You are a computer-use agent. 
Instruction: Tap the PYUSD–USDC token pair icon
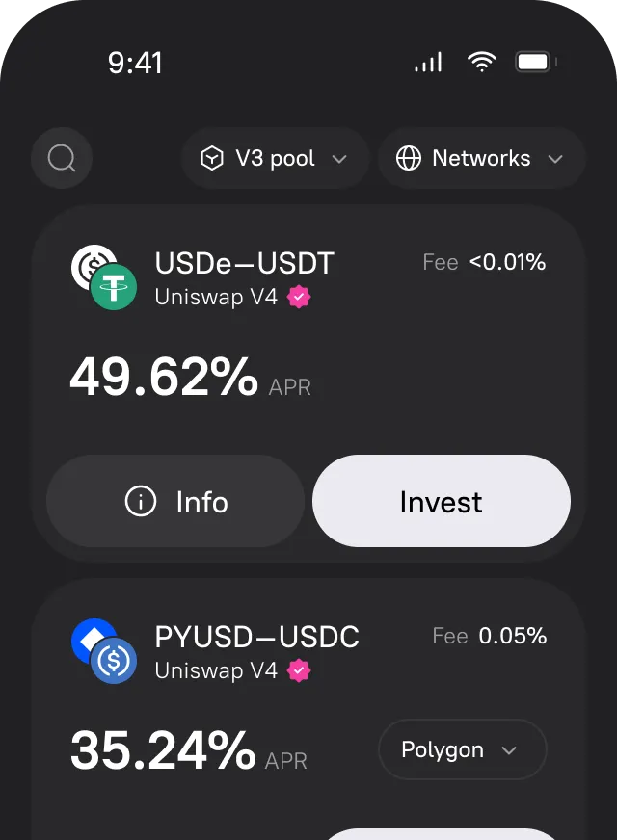pyautogui.click(x=104, y=652)
